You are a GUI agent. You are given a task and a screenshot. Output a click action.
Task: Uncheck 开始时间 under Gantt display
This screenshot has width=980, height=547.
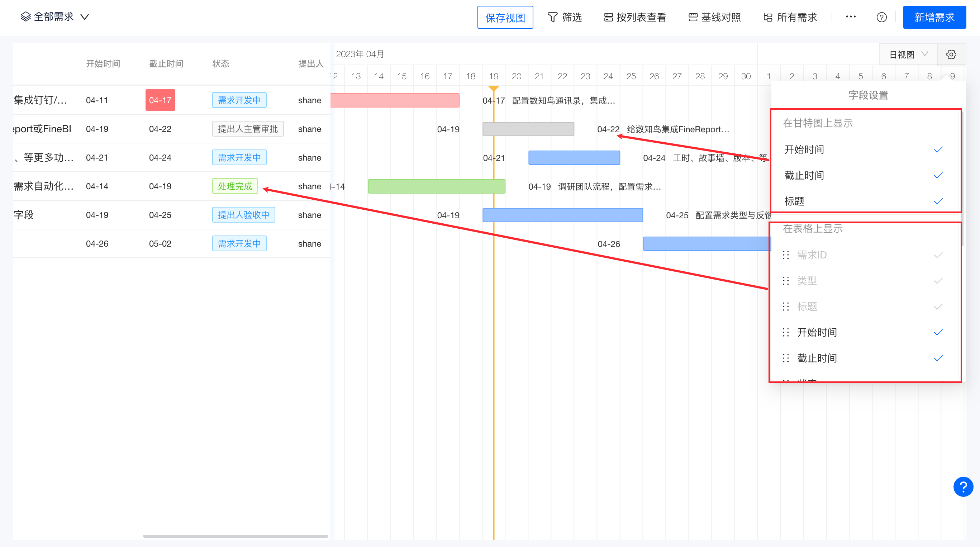point(938,149)
